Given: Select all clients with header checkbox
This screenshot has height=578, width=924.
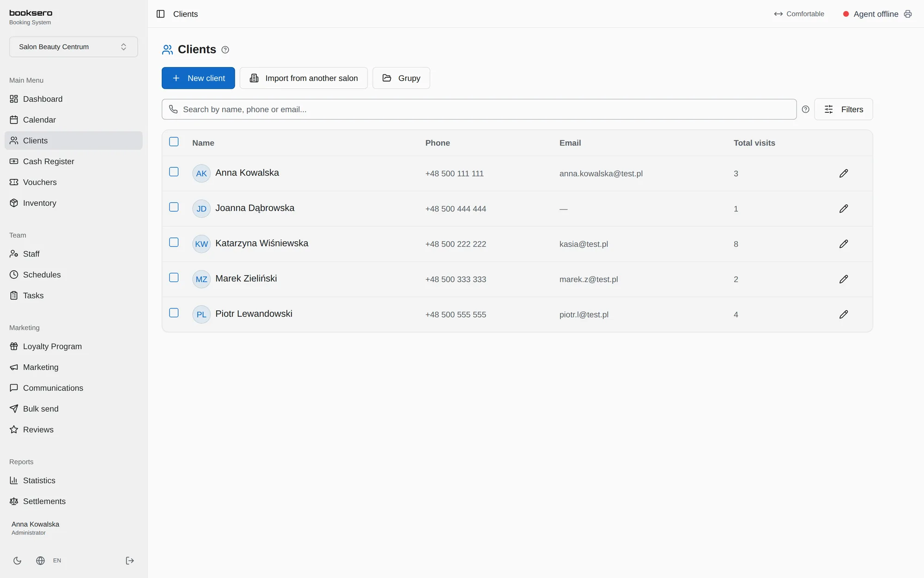Looking at the screenshot, I should (x=174, y=142).
